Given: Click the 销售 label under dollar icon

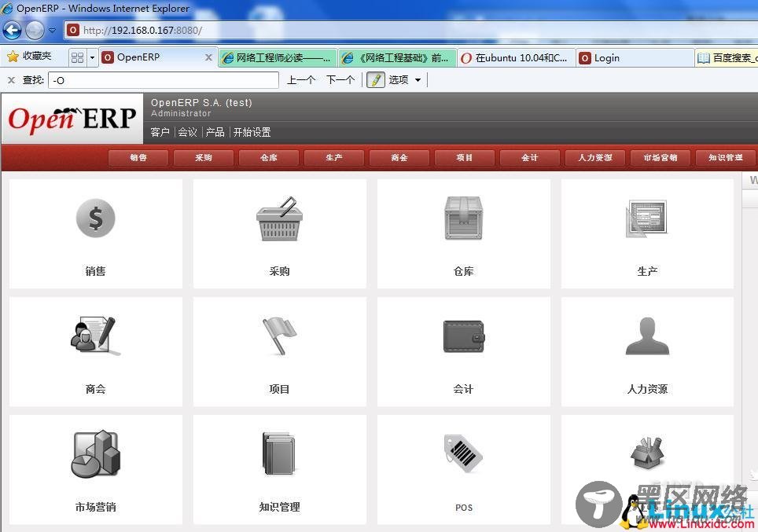Looking at the screenshot, I should coord(95,271).
